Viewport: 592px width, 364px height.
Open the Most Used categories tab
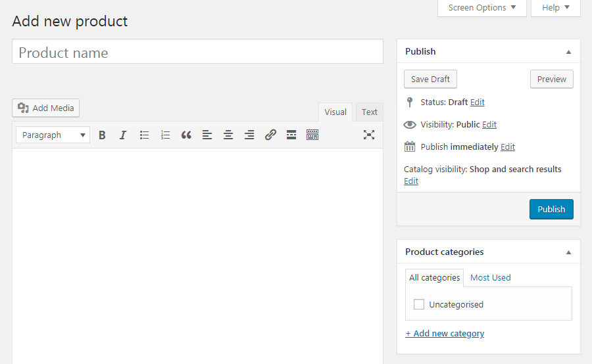490,277
